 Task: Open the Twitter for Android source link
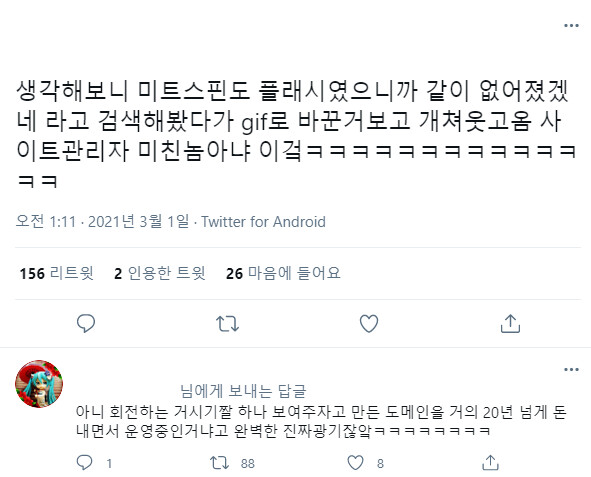tap(263, 222)
